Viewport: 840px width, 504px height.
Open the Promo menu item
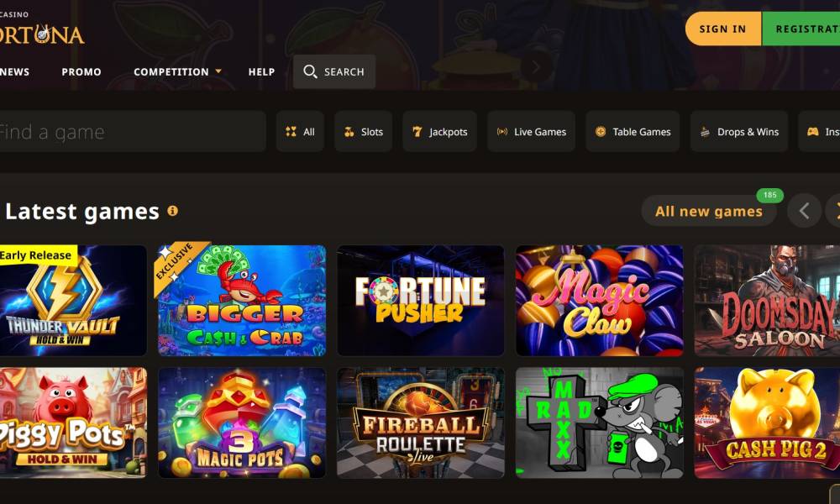(x=81, y=71)
